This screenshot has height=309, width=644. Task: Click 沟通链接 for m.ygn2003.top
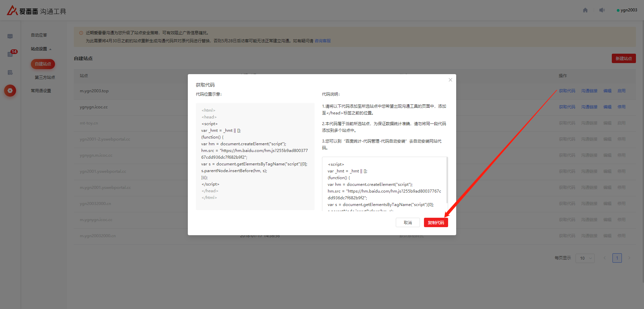[x=589, y=91]
